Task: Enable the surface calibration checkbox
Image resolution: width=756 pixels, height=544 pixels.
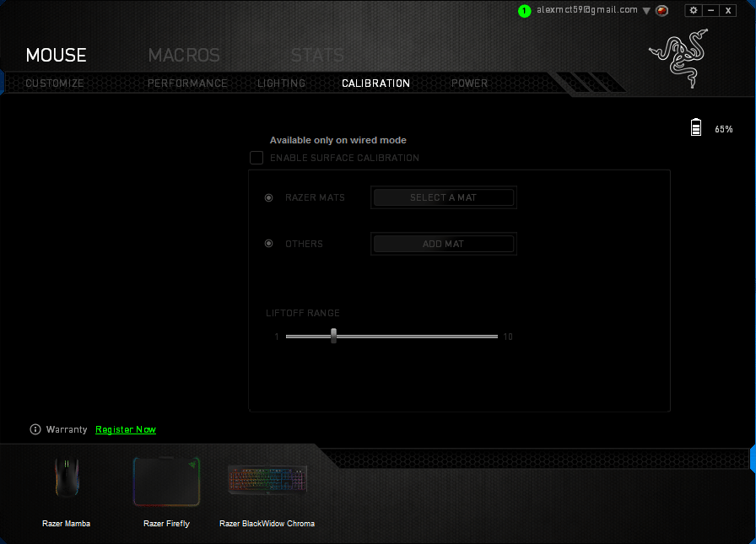Action: (256, 158)
